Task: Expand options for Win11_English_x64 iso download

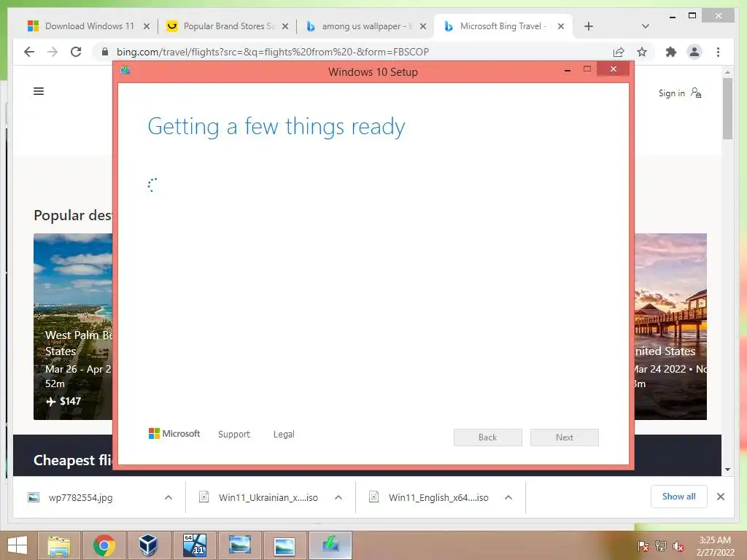Action: click(x=508, y=497)
